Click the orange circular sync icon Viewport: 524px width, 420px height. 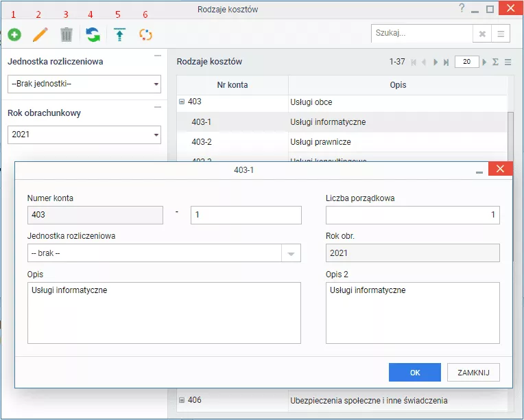145,34
